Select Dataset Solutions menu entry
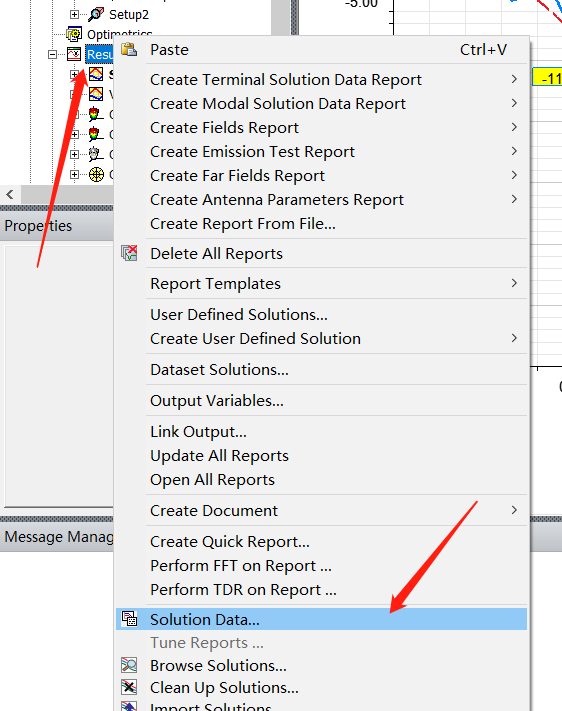 point(322,370)
